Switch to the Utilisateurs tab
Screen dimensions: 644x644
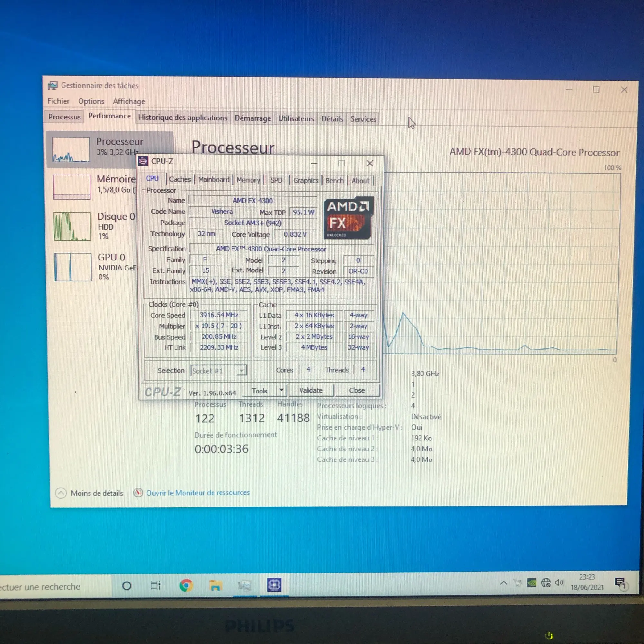click(x=296, y=119)
